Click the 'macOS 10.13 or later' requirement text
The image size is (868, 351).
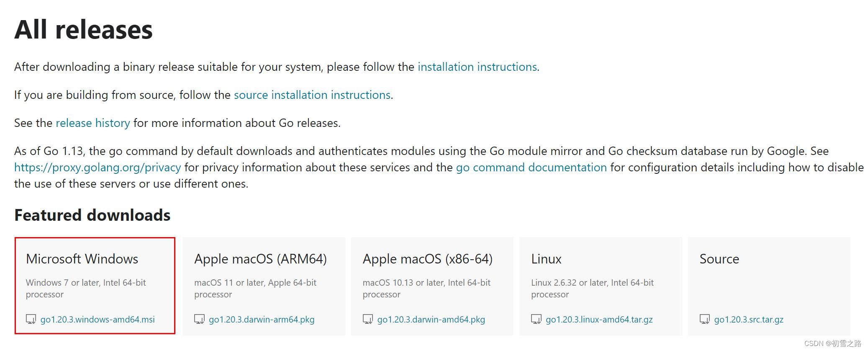(x=426, y=289)
